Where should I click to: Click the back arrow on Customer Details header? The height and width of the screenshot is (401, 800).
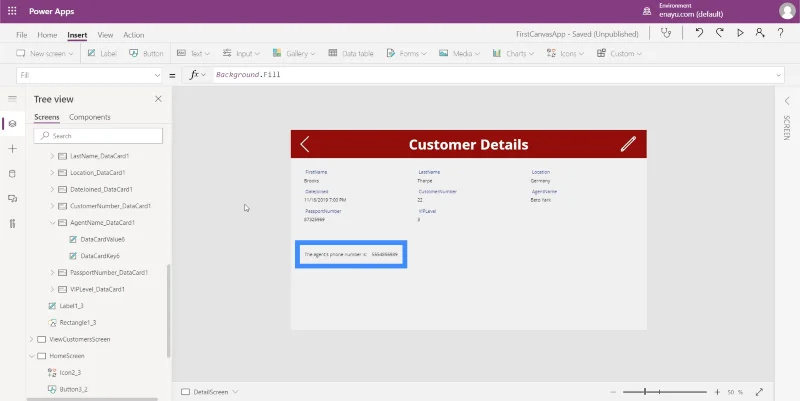pyautogui.click(x=305, y=144)
